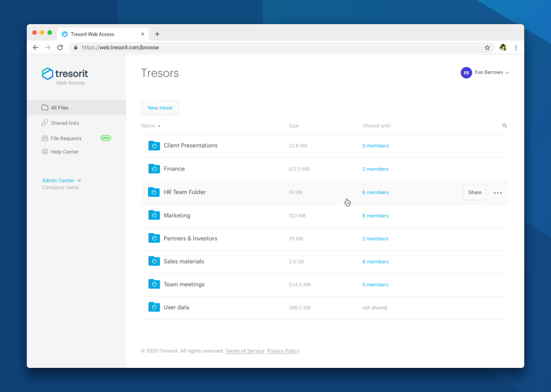Image resolution: width=551 pixels, height=392 pixels.
Task: Toggle the Name column sort order
Action: [x=150, y=126]
